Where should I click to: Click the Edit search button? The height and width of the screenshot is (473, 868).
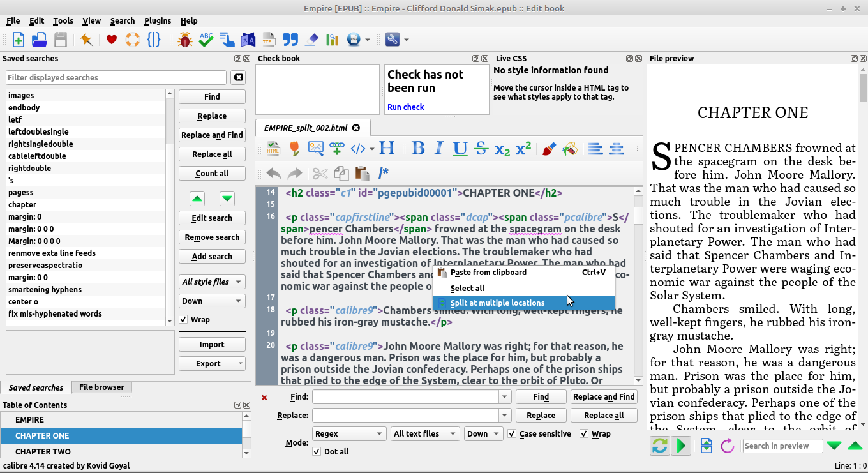tap(212, 218)
